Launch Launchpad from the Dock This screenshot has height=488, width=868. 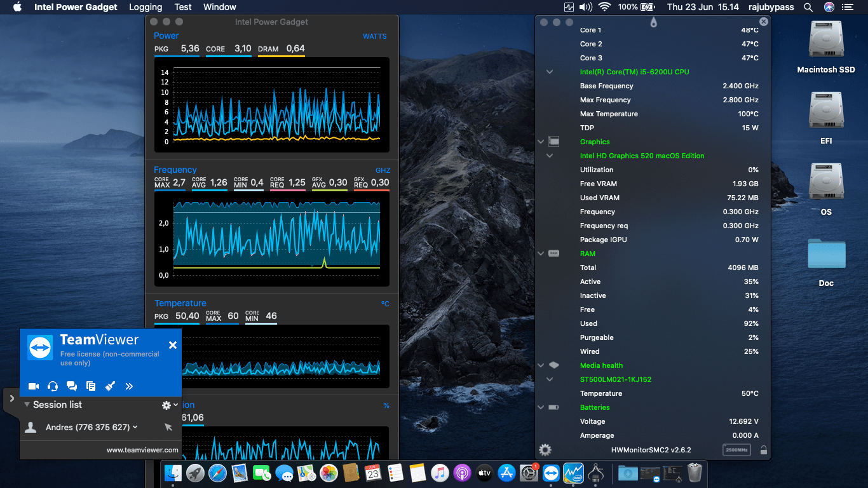(195, 473)
